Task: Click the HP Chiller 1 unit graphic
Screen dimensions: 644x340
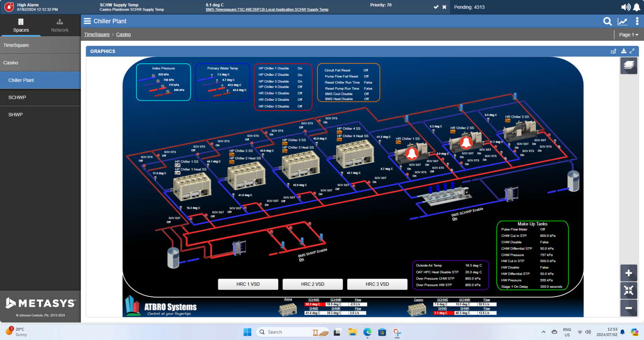Action: (x=192, y=186)
